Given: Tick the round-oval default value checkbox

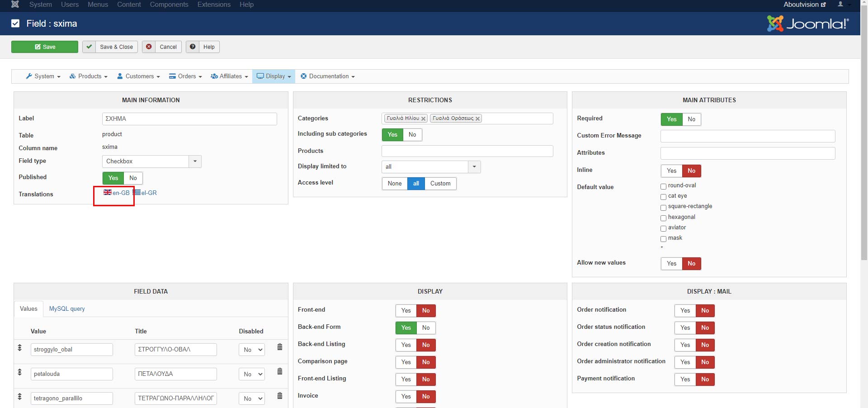Looking at the screenshot, I should pos(663,186).
